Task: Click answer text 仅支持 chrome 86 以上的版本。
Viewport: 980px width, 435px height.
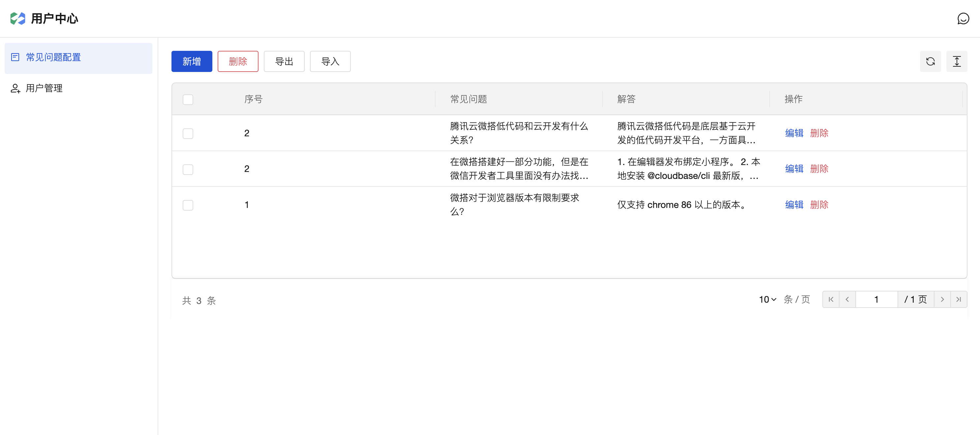Action: 683,205
